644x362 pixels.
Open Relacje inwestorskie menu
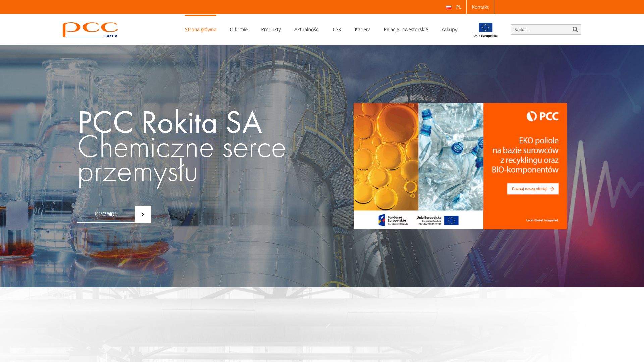tap(406, 29)
